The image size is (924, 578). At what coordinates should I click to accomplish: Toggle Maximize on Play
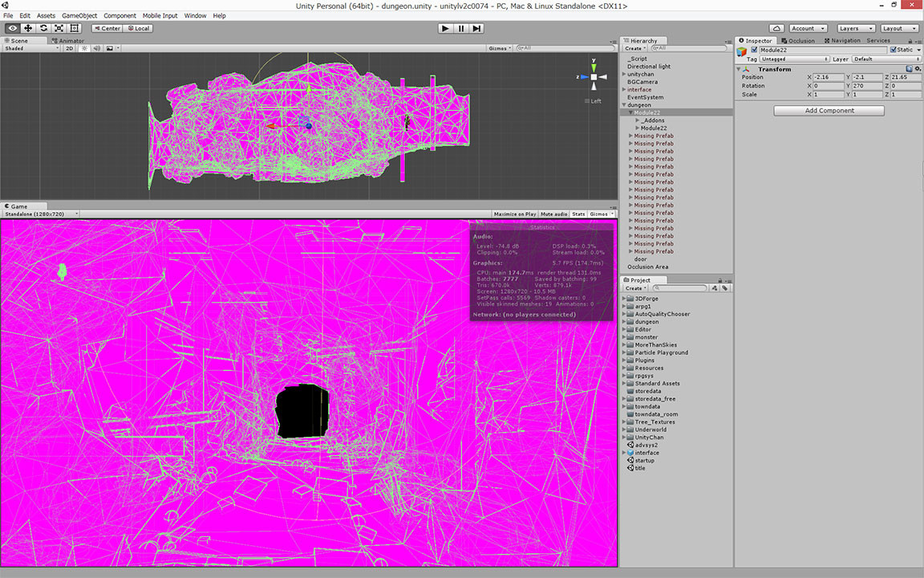point(514,214)
